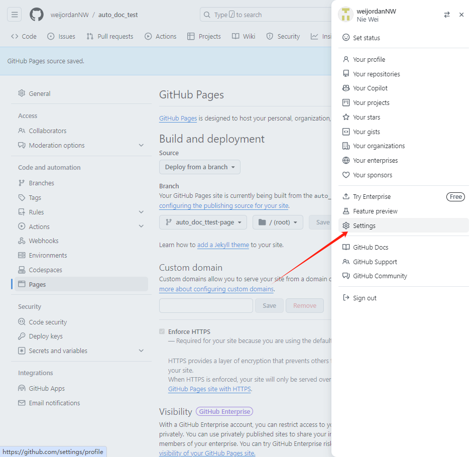Click the weijordanNW owner breadcrumb link
This screenshot has width=476, height=457.
(x=69, y=15)
